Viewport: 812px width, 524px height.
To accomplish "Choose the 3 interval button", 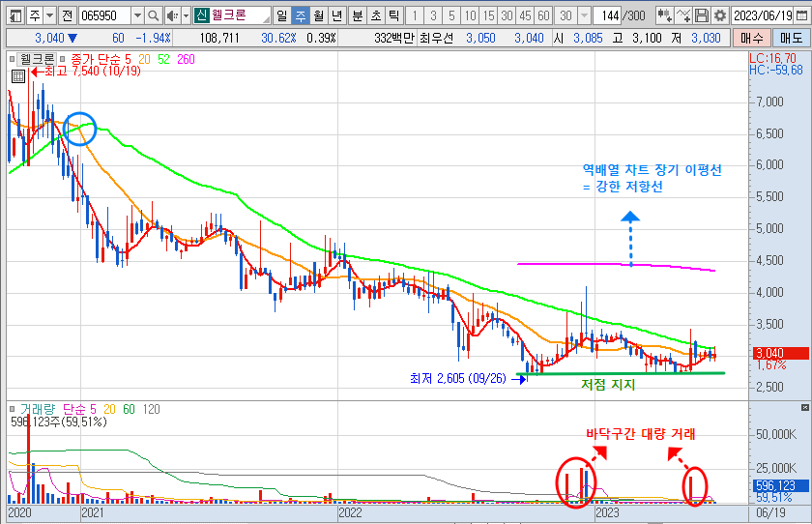I will 433,15.
